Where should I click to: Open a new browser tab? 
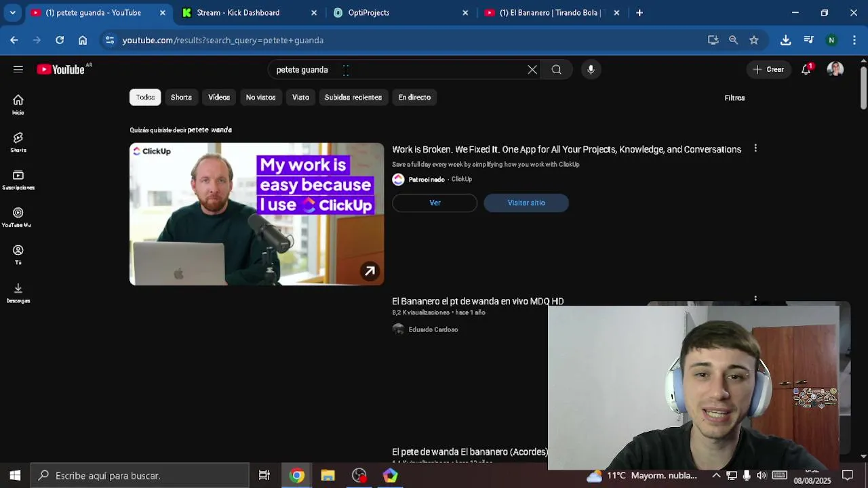(639, 12)
